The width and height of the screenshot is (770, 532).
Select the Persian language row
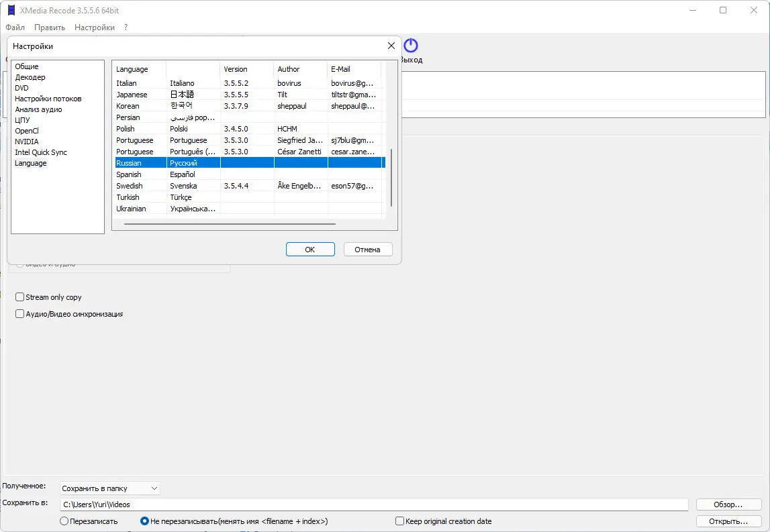coord(248,117)
